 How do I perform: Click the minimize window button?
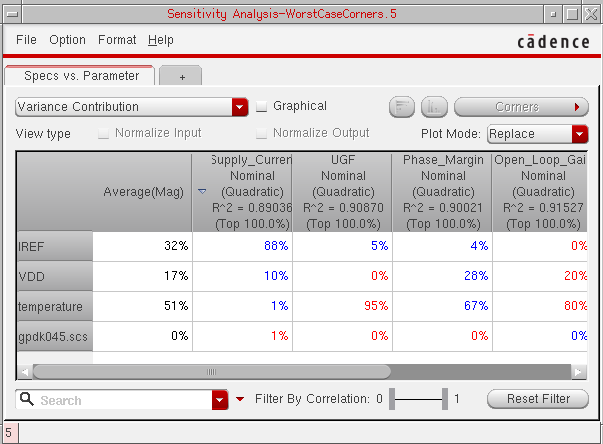[x=553, y=15]
